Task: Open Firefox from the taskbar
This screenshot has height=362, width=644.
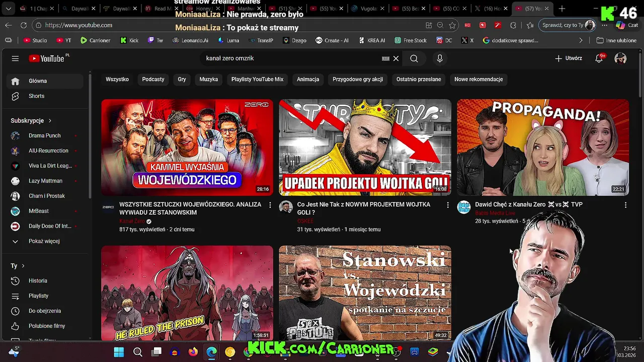Action: point(193,352)
